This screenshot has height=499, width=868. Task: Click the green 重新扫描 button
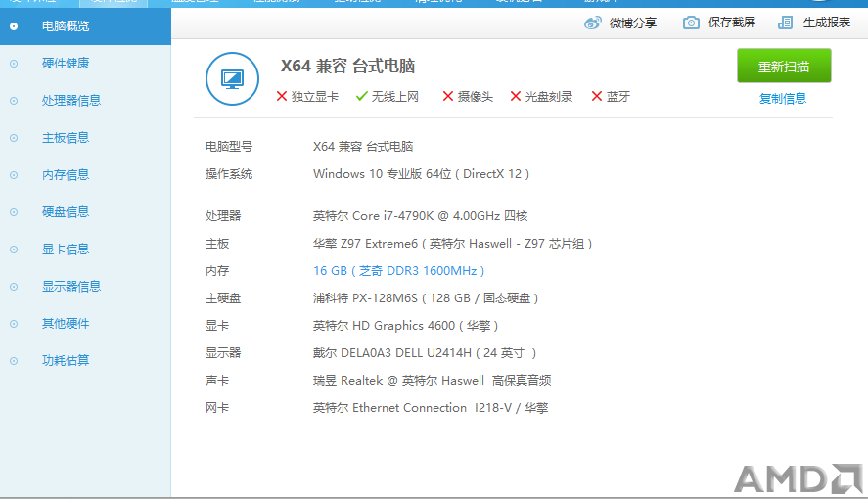pyautogui.click(x=784, y=66)
